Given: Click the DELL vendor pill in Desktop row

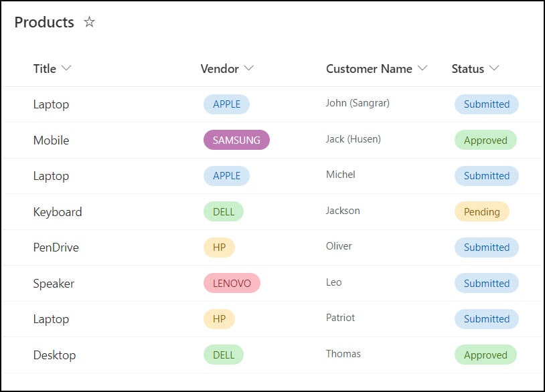Looking at the screenshot, I should [x=224, y=355].
